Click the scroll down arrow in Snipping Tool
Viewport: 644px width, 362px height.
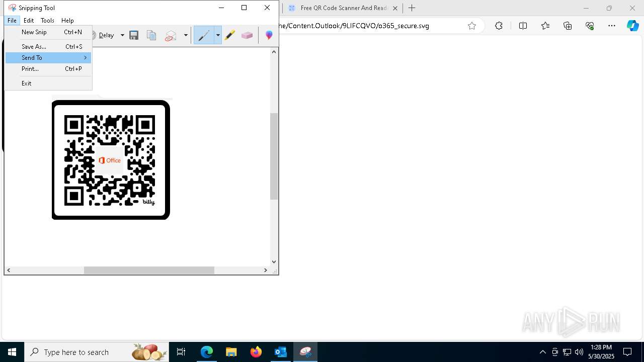coord(274,261)
